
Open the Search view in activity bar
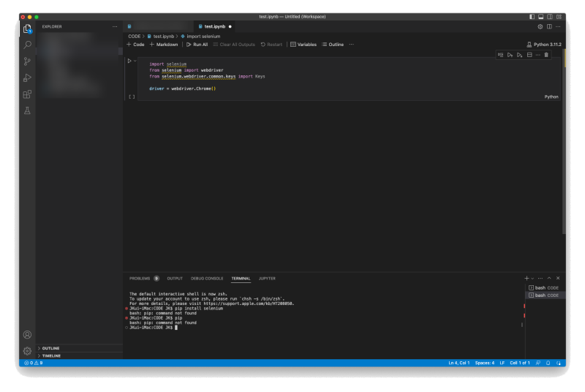click(27, 45)
